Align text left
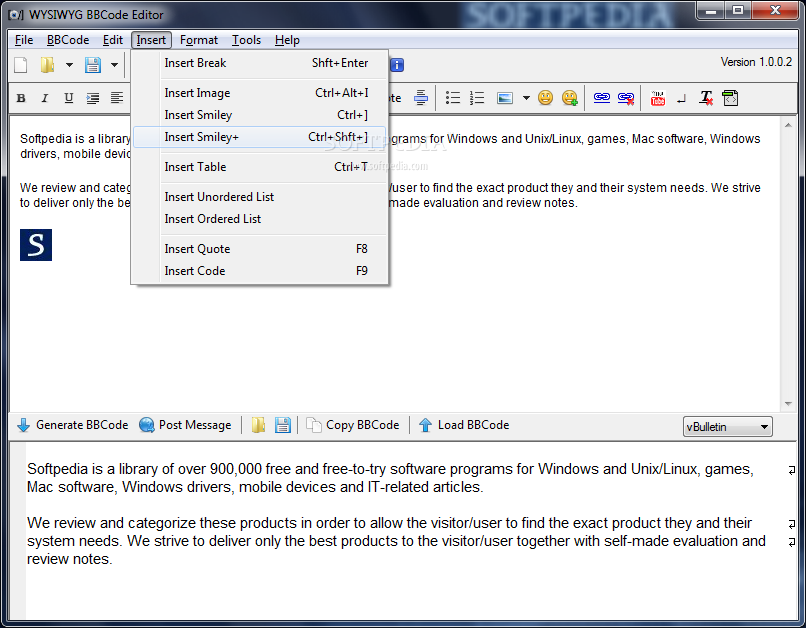The height and width of the screenshot is (628, 806). 117,98
